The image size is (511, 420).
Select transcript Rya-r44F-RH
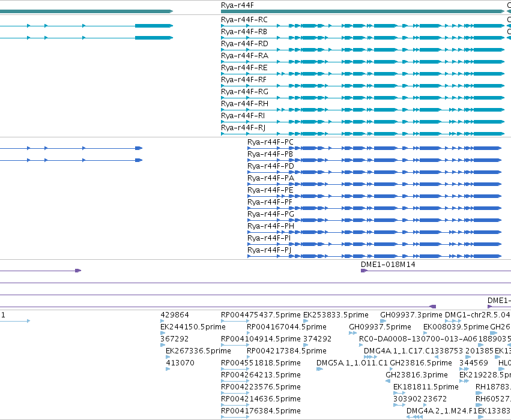(244, 104)
